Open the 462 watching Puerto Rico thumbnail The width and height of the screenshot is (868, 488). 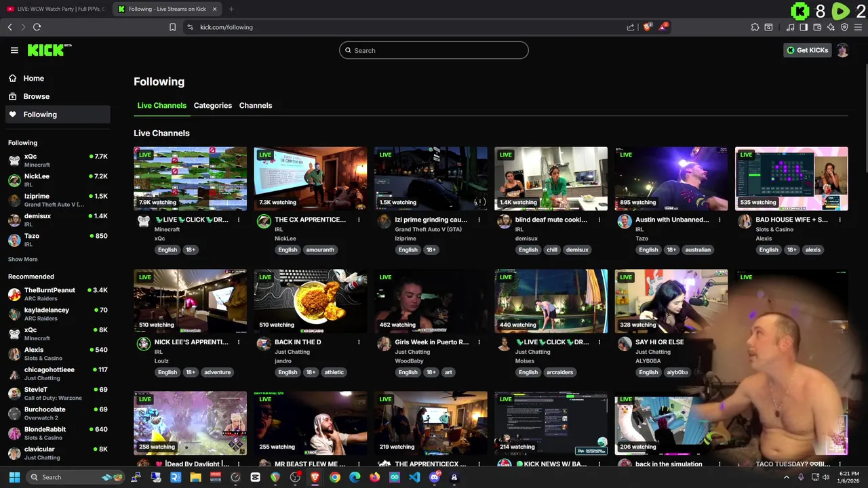pos(431,301)
